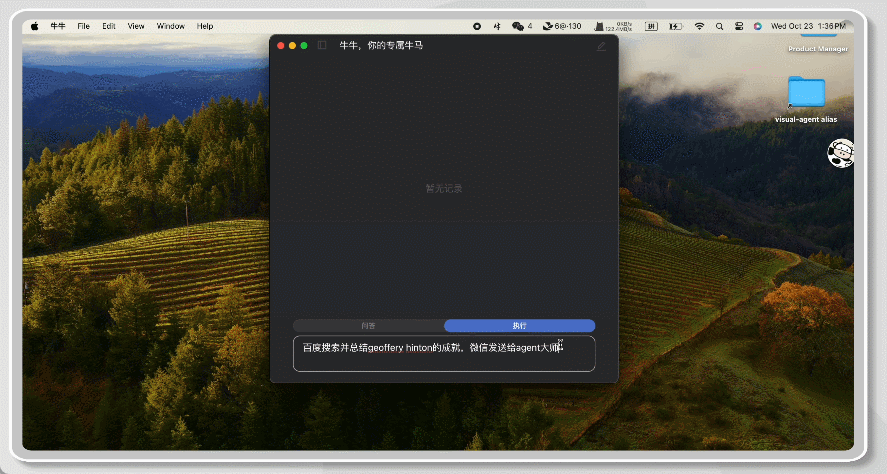Switch to the 问答 mode
This screenshot has height=474, width=887.
368,326
